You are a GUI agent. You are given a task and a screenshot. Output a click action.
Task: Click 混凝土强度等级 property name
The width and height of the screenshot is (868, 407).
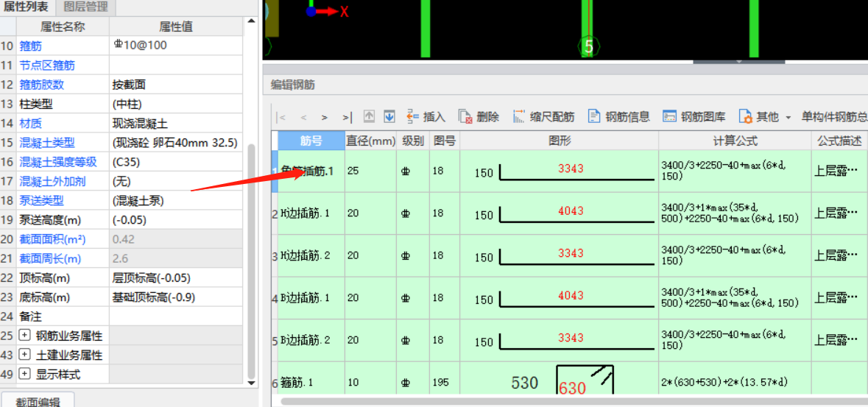pos(58,162)
